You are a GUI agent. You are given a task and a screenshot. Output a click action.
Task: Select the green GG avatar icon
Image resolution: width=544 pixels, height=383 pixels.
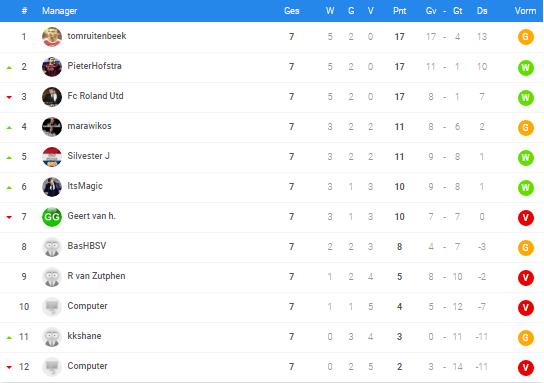tap(52, 217)
